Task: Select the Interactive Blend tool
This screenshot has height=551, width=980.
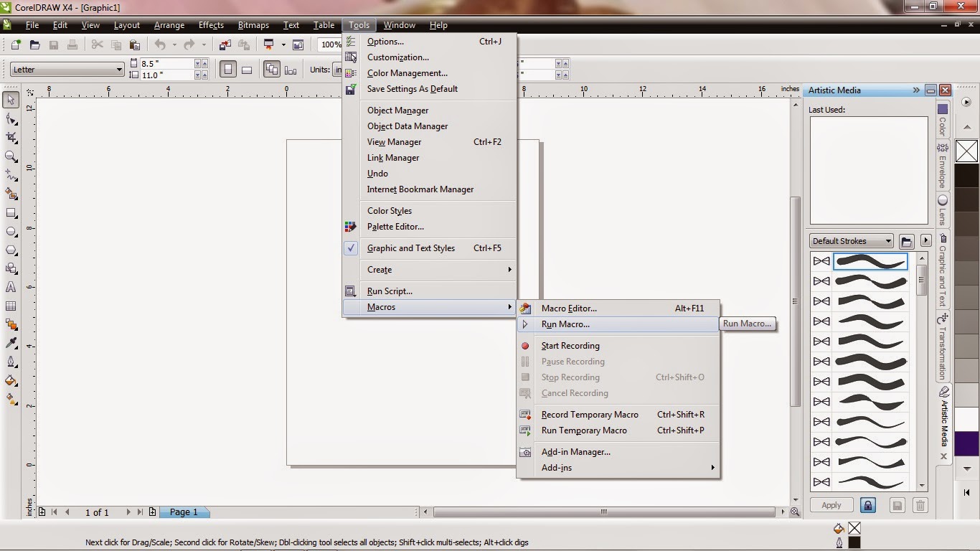Action: pos(11,325)
